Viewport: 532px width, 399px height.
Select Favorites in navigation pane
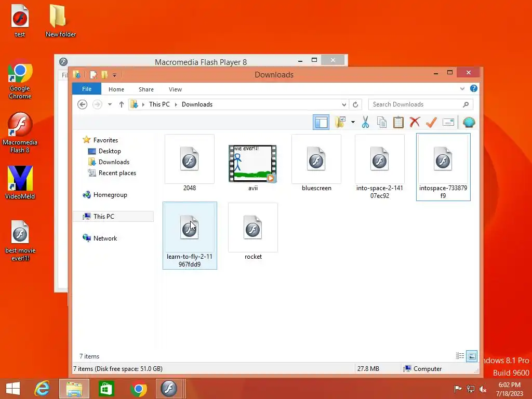pos(105,140)
